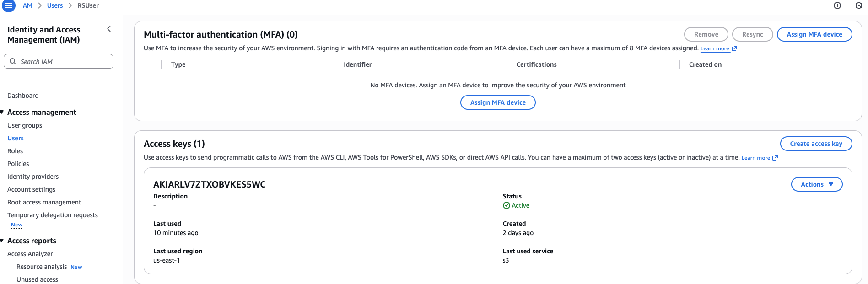Collapse the Access management section
868x284 pixels.
(2, 112)
